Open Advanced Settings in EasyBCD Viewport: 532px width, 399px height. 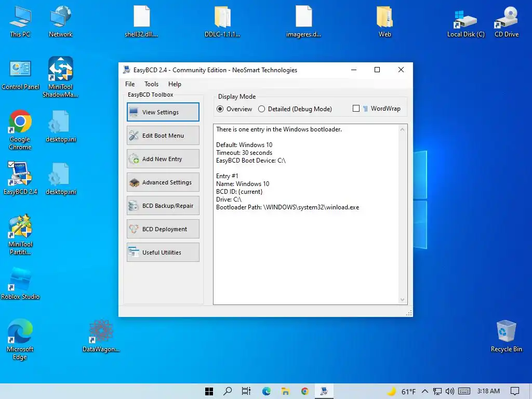pos(163,182)
